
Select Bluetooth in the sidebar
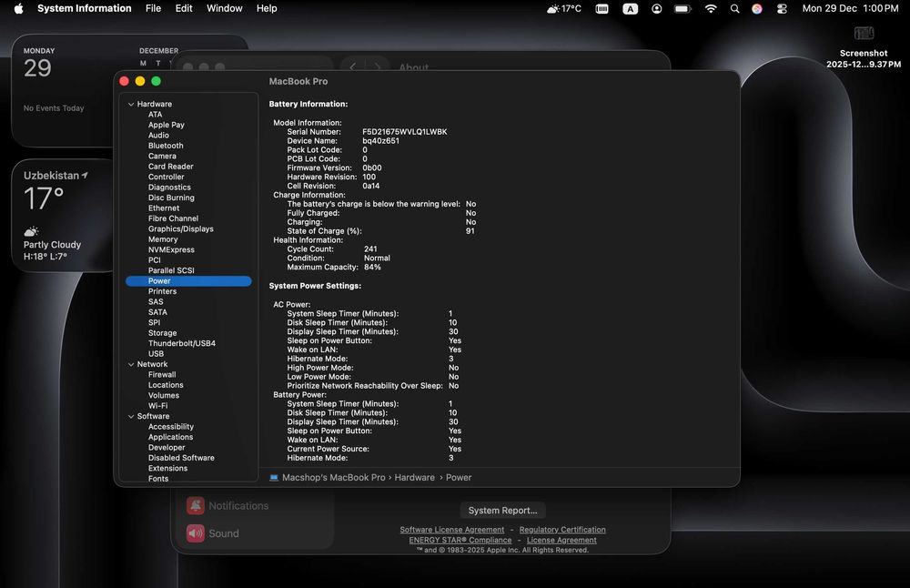click(166, 146)
